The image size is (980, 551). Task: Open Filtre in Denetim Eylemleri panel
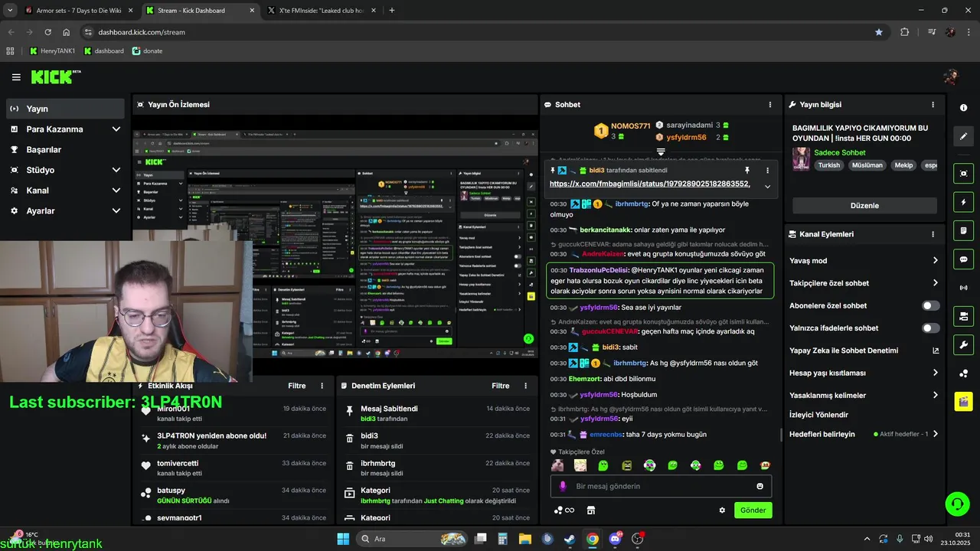tap(501, 386)
